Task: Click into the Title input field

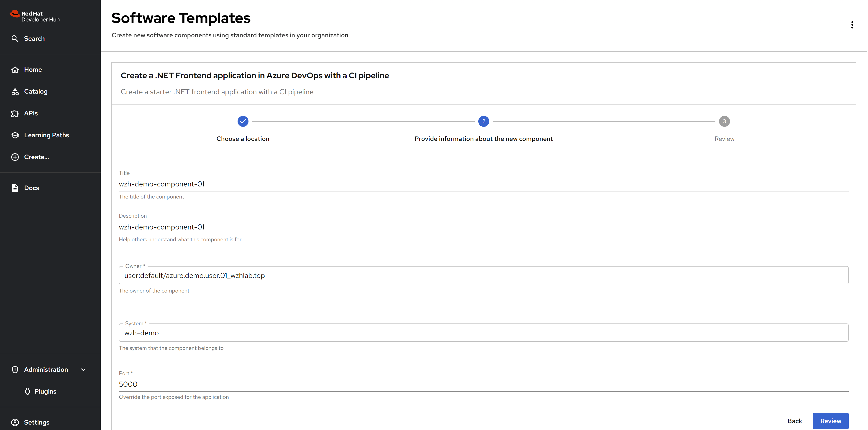Action: [483, 184]
